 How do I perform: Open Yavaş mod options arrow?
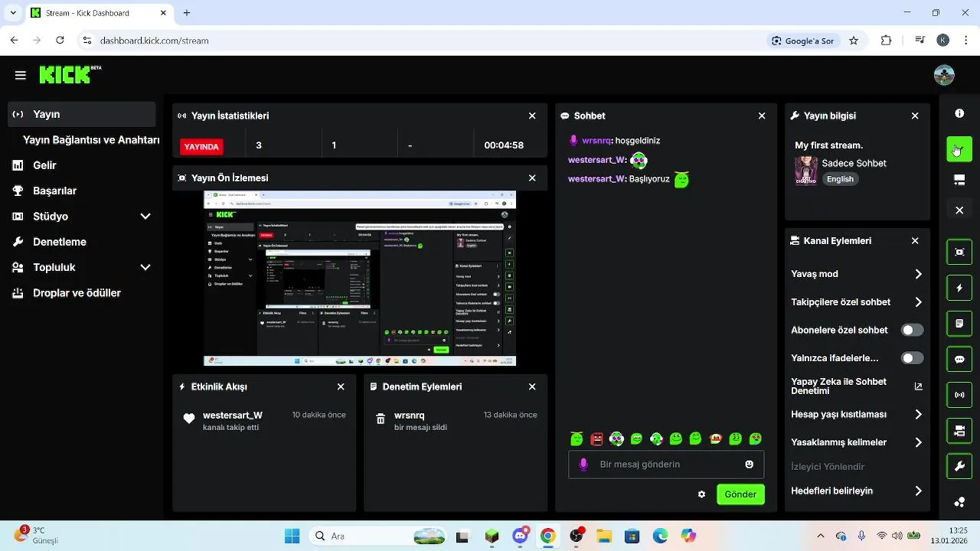pos(918,274)
